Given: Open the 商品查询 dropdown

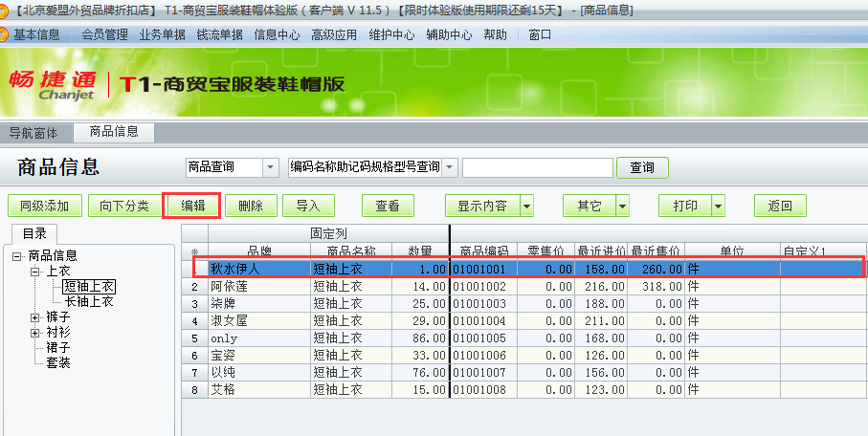Looking at the screenshot, I should [270, 167].
